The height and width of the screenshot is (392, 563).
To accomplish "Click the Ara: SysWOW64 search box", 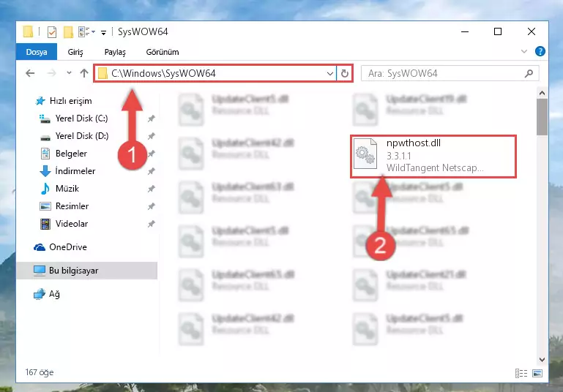I will [x=450, y=74].
